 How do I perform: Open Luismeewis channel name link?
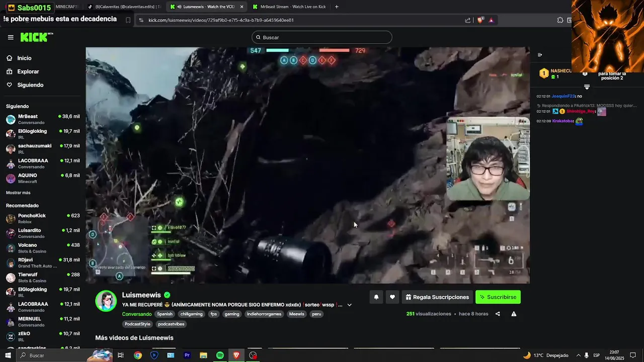tap(141, 295)
